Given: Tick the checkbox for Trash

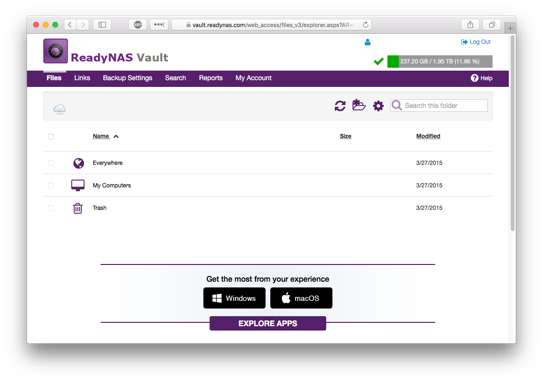Looking at the screenshot, I should point(51,208).
